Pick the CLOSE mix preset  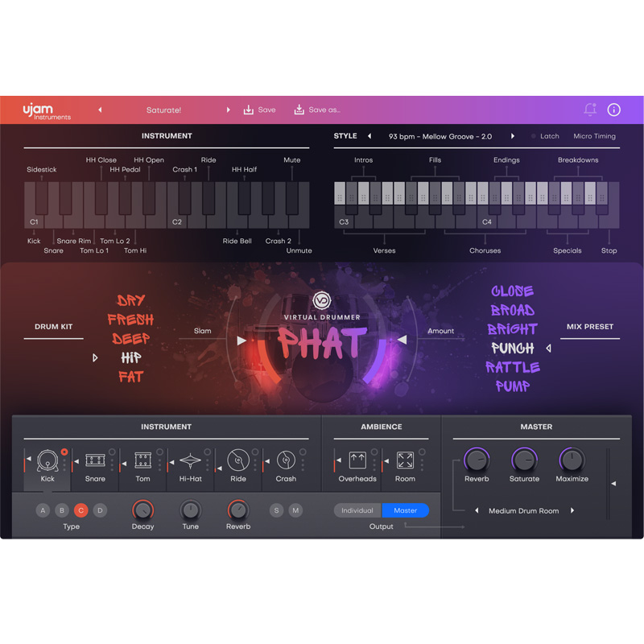pyautogui.click(x=513, y=291)
